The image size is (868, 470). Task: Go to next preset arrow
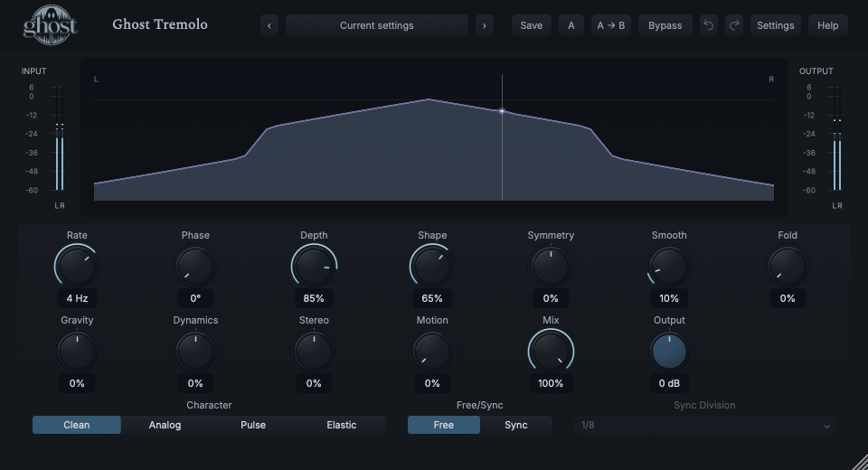pos(485,25)
